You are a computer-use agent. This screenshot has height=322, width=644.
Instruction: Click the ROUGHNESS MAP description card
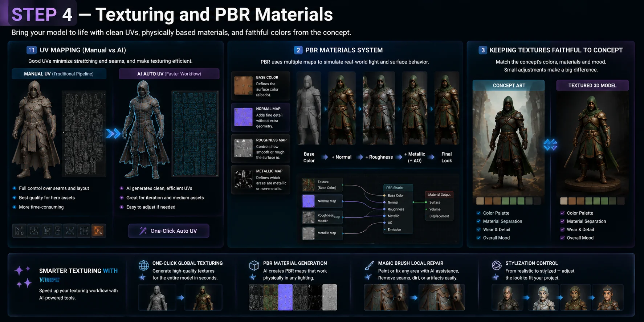point(261,148)
